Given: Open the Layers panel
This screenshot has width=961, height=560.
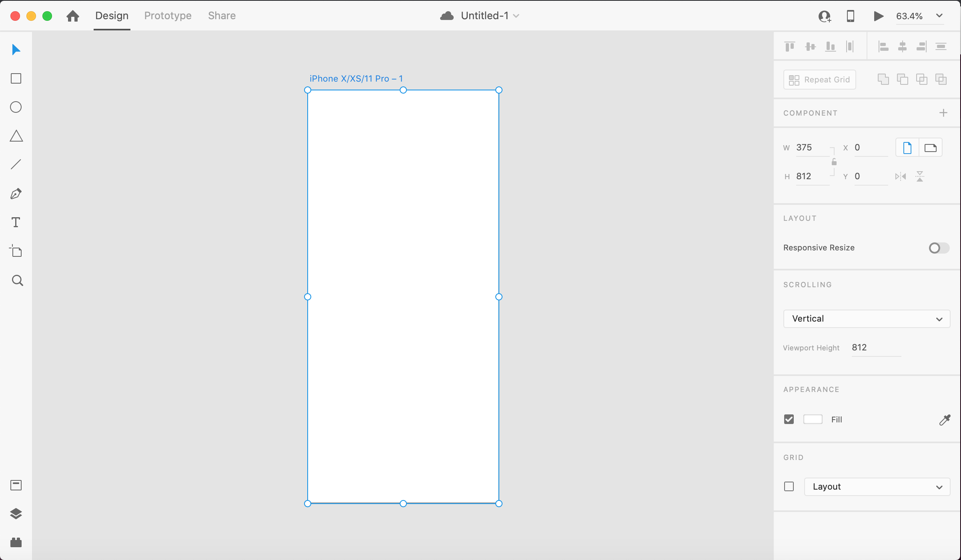Looking at the screenshot, I should pyautogui.click(x=16, y=514).
